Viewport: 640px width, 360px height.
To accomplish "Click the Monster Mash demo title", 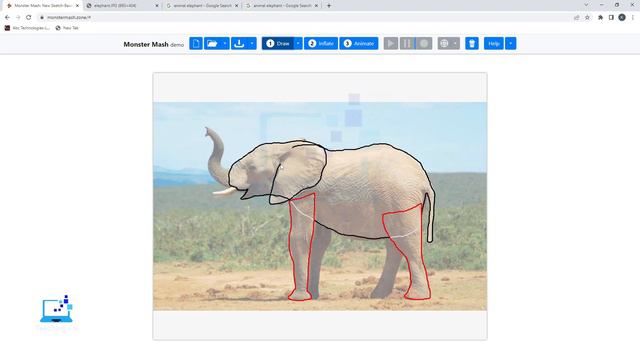I will 153,44.
